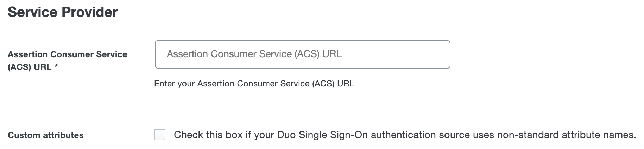
Task: Click '(ACS) URL' at the end of helper text
Action: pyautogui.click(x=333, y=84)
